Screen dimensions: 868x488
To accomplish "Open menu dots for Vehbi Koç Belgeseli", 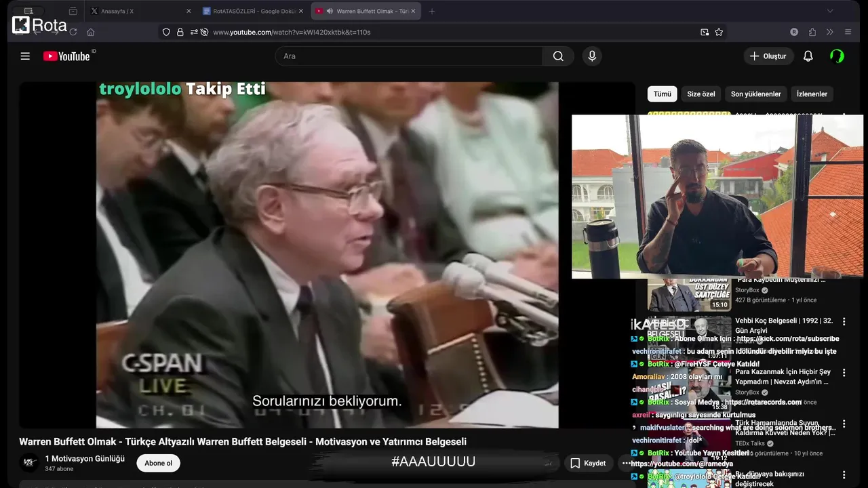I will [x=844, y=321].
